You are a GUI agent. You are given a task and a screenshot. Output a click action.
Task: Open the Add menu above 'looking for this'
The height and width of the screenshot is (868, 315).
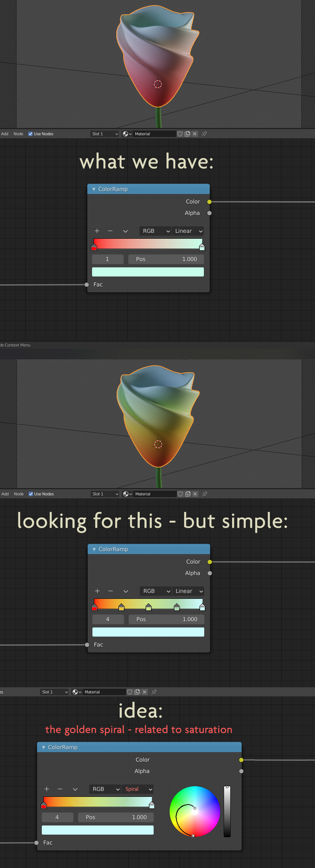pos(5,494)
